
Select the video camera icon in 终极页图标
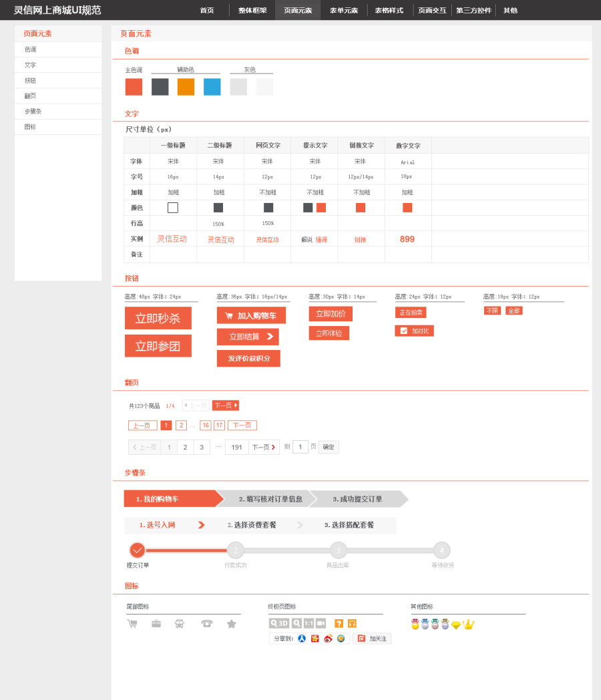pyautogui.click(x=319, y=622)
